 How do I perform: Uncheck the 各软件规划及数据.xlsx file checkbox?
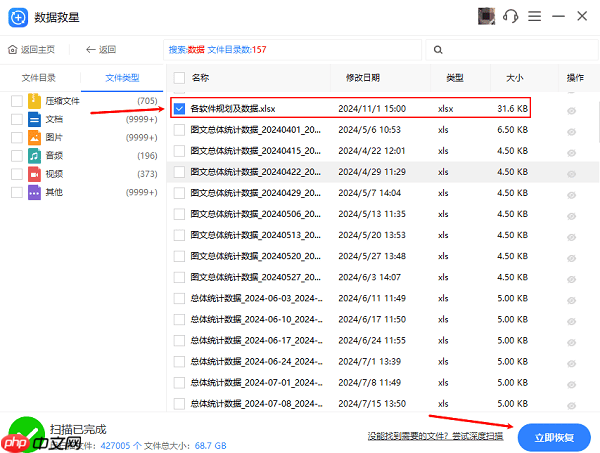tap(179, 108)
